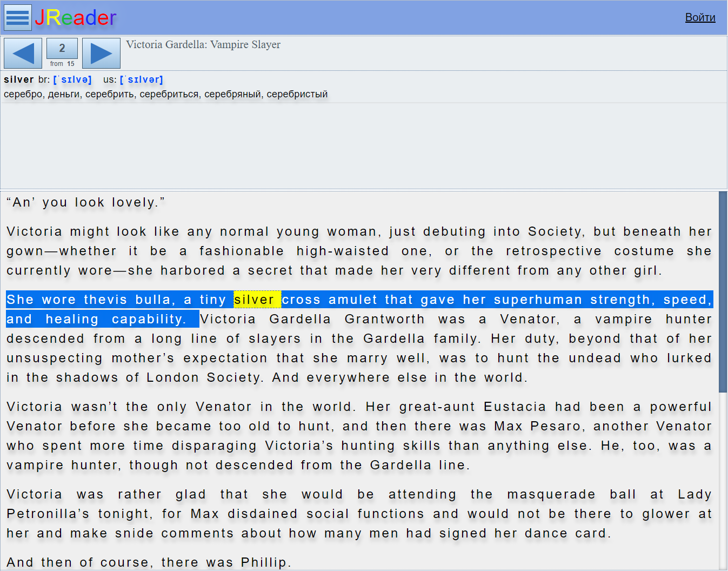Go to the previous page
Screen dimensions: 728x571
point(23,54)
